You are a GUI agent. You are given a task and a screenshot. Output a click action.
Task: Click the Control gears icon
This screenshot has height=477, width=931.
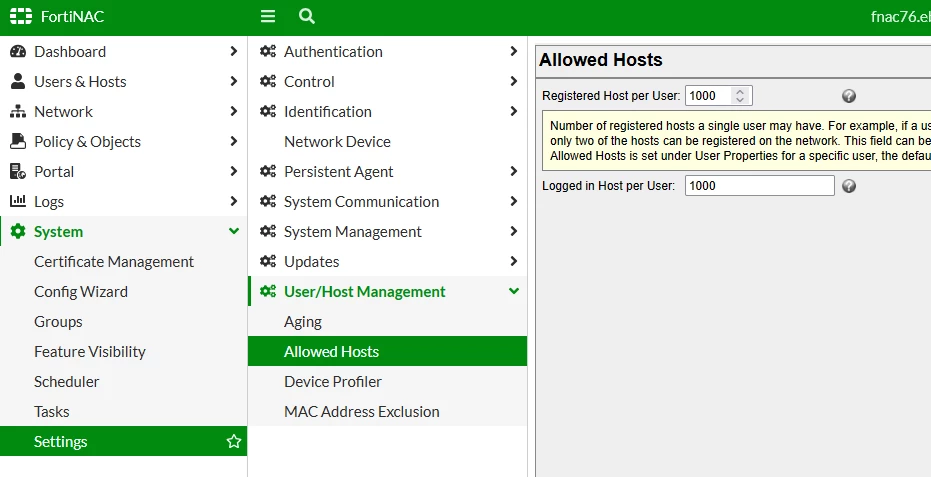click(x=268, y=81)
